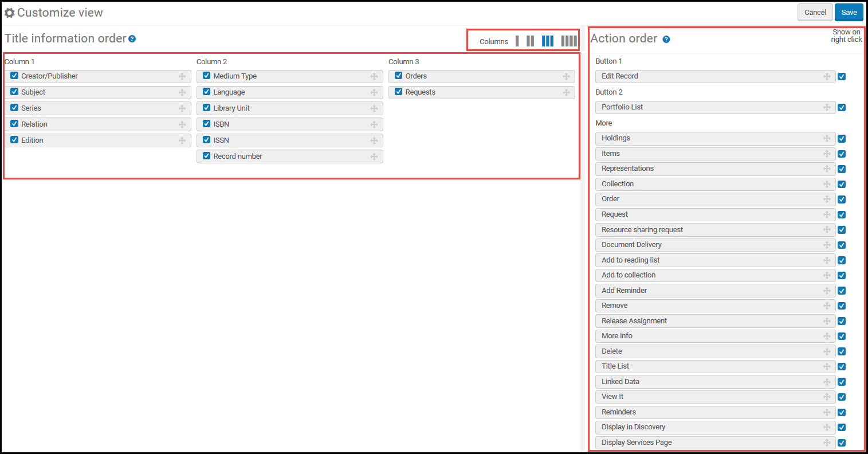Cancel the view customization
This screenshot has height=454, width=868.
(815, 13)
